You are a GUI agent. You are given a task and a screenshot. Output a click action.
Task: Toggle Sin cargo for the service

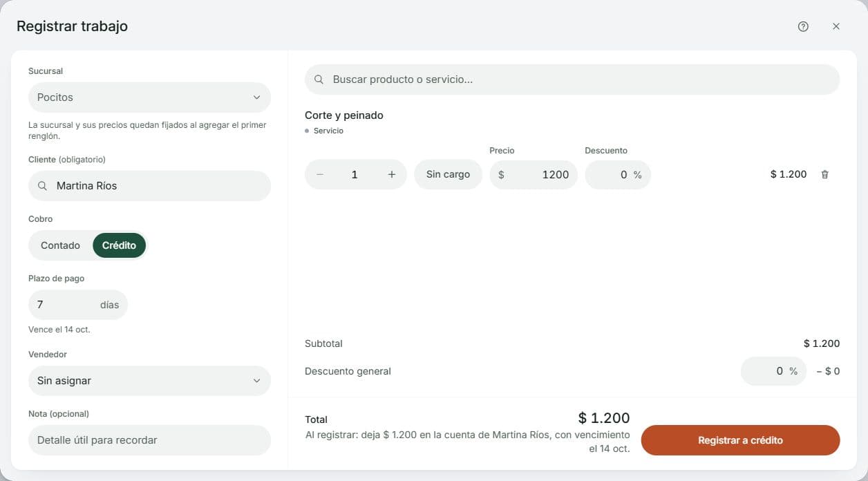point(448,174)
